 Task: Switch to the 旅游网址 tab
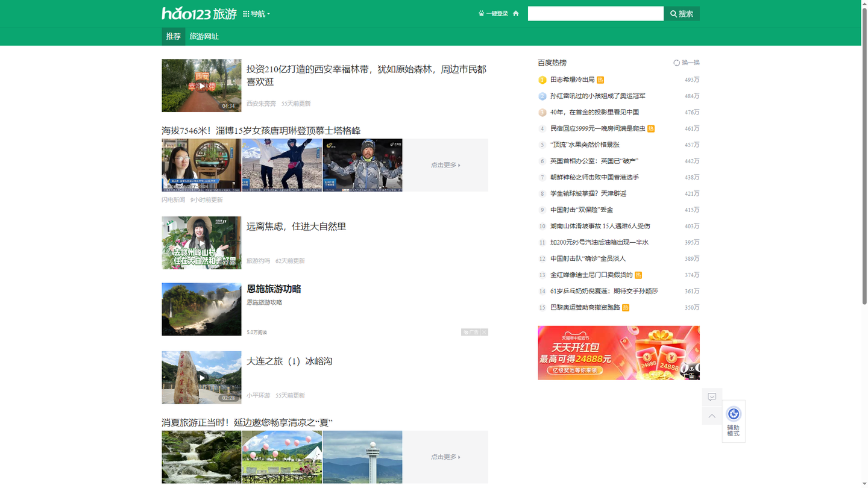204,36
